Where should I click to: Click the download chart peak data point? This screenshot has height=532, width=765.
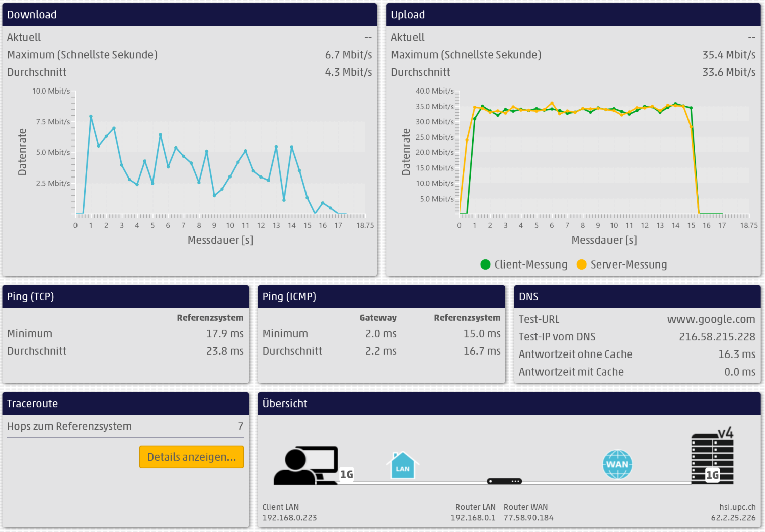91,117
